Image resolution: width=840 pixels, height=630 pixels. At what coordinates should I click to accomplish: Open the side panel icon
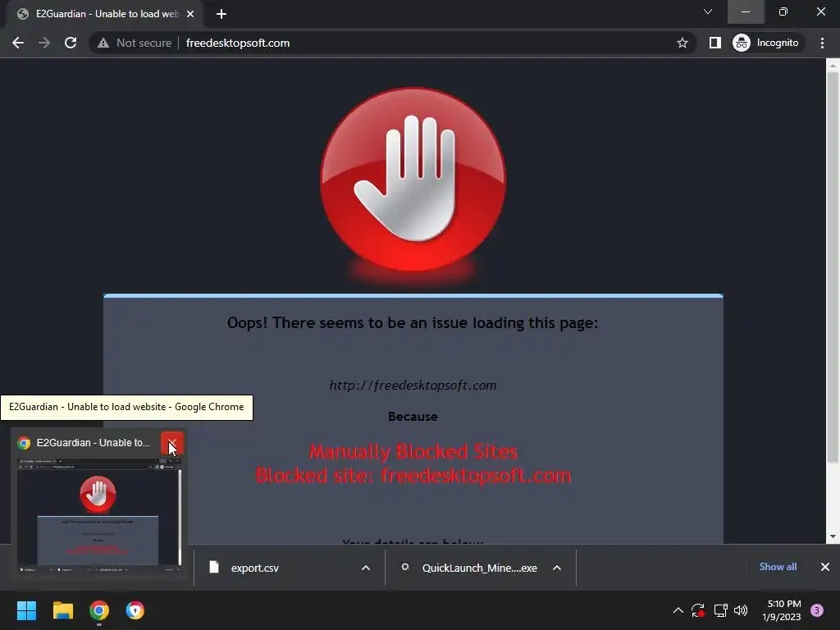(x=714, y=43)
